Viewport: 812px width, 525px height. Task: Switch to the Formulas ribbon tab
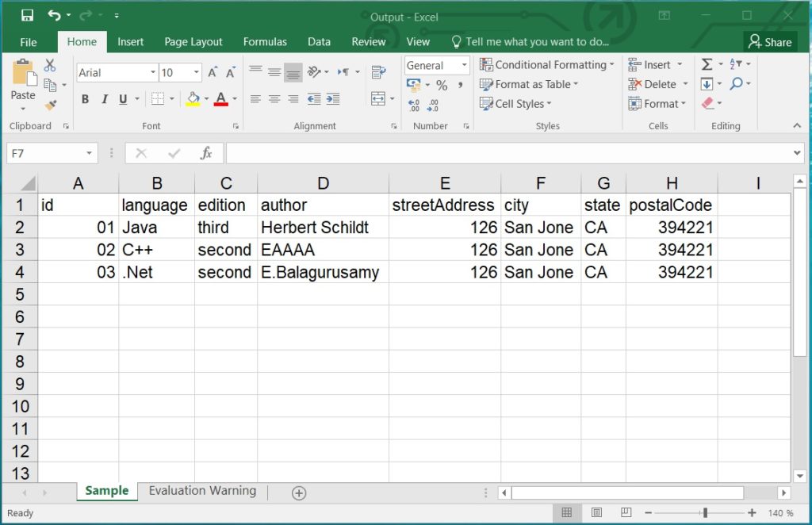(x=265, y=41)
